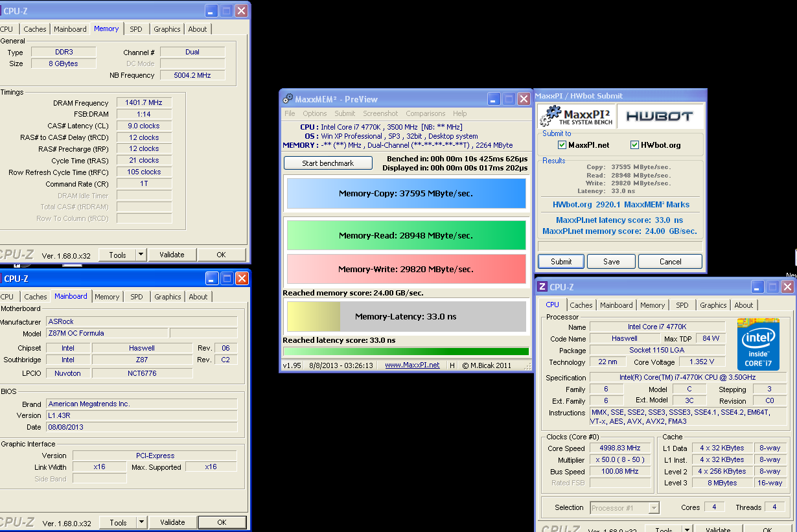Toggle the HWbot.org submit checkbox

(x=635, y=145)
